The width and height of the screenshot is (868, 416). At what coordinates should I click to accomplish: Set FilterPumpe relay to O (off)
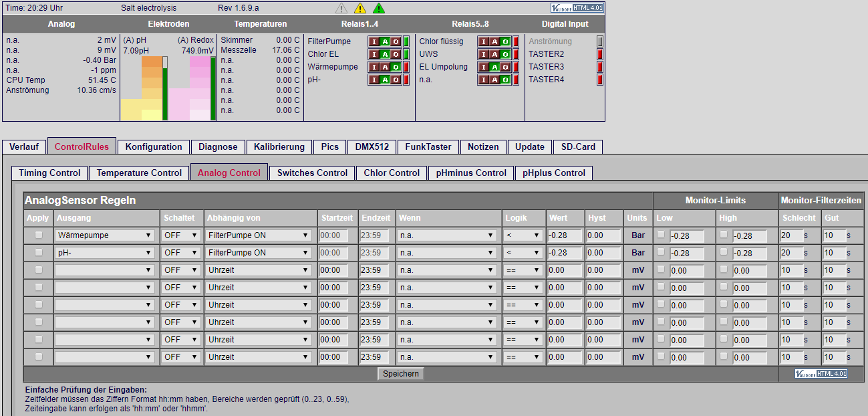[x=396, y=41]
